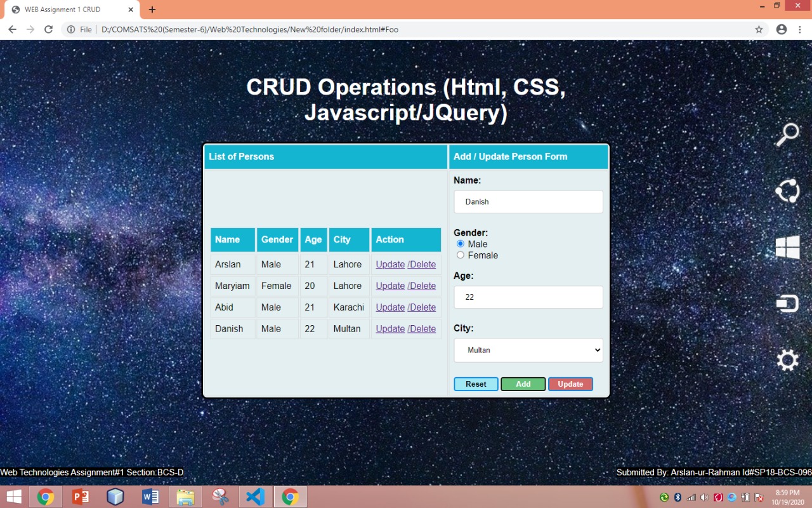This screenshot has width=812, height=508.
Task: Focus the Age input field
Action: [x=528, y=297]
